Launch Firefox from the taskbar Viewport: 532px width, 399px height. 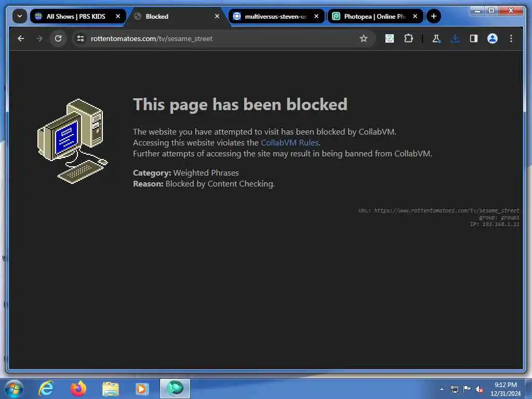click(x=78, y=389)
